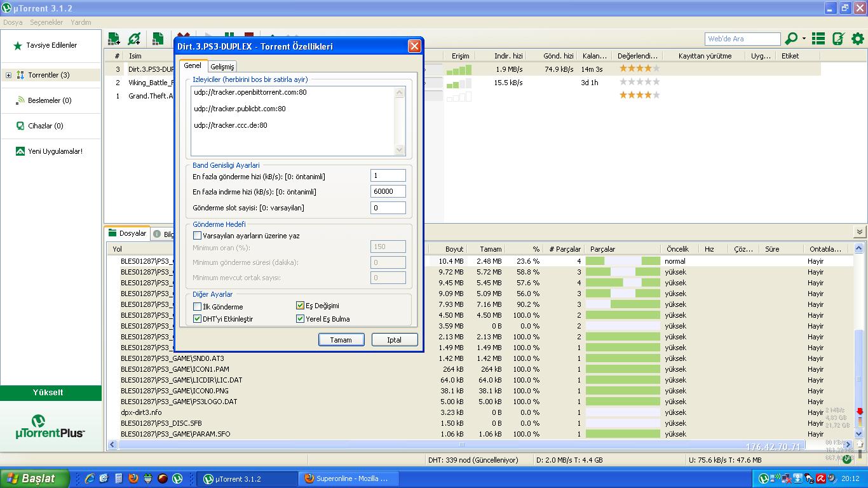Open Cihazlar (0) devices item
The width and height of the screenshot is (868, 488).
tap(40, 126)
